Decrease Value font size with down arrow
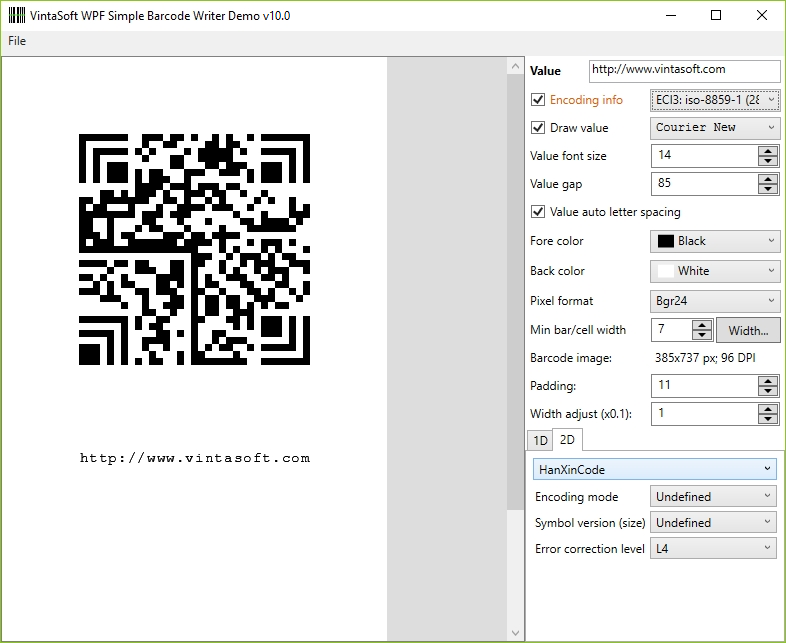786x643 pixels. point(768,161)
